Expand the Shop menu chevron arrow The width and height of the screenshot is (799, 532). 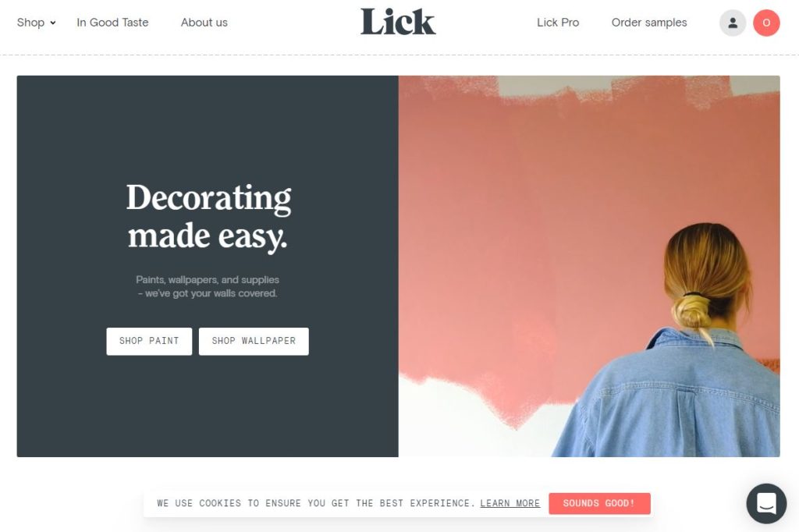tap(52, 23)
